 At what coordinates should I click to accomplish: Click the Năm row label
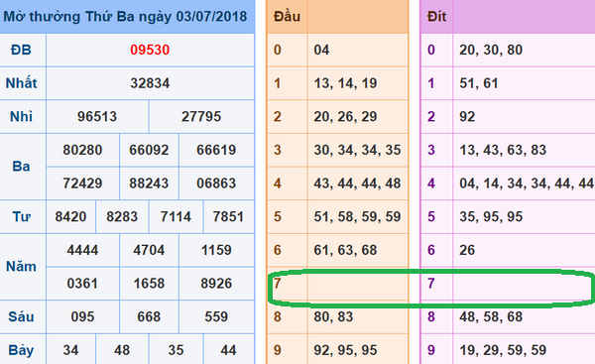click(x=21, y=267)
